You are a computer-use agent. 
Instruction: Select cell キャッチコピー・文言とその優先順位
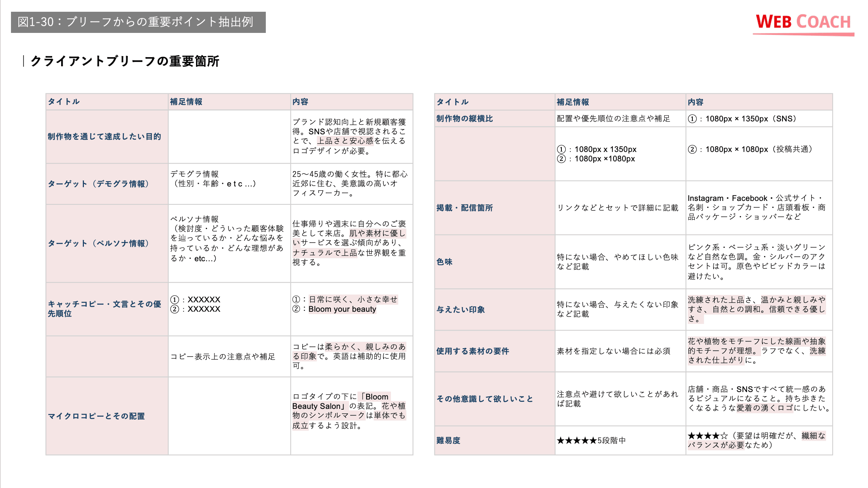[107, 309]
